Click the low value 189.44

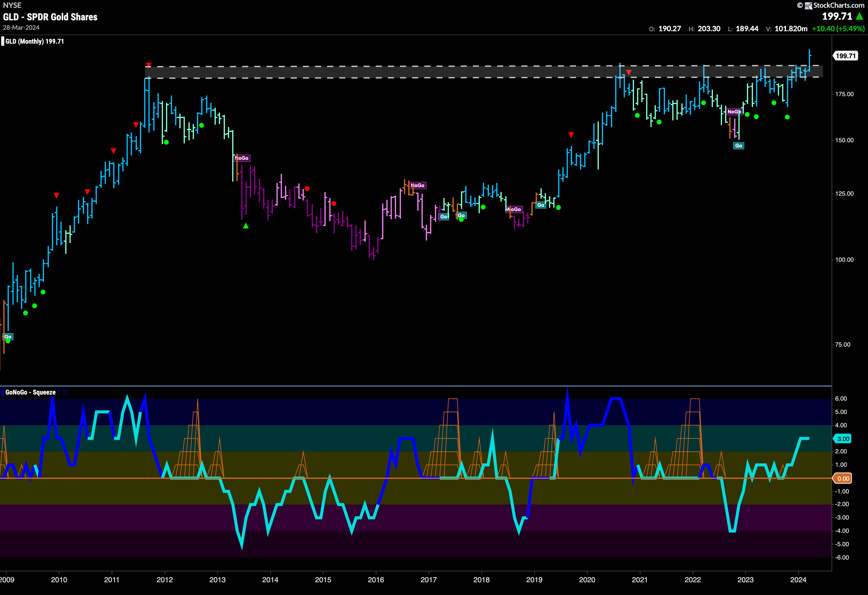[747, 29]
